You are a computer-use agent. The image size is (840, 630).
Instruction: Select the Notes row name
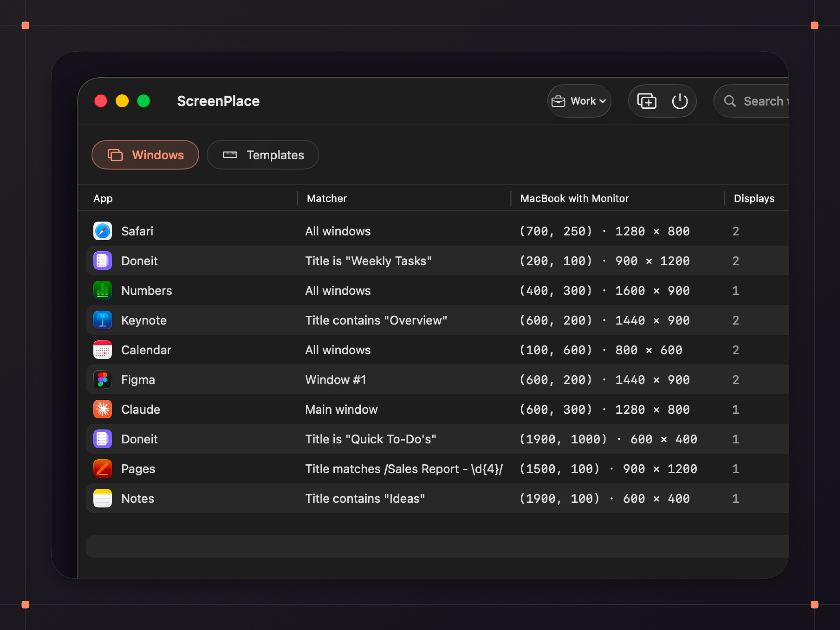click(138, 498)
